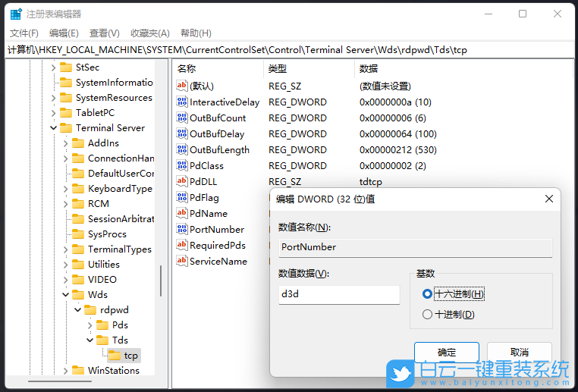Select the ConnectionHandler tree item
Screen dimensions: 578x392
tap(121, 158)
